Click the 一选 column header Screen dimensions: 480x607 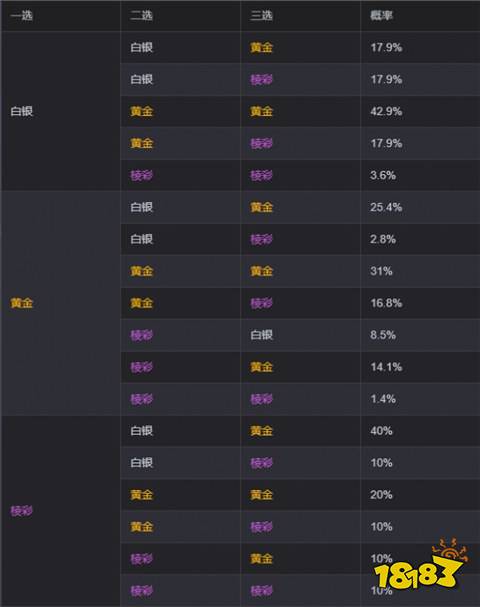(x=22, y=15)
